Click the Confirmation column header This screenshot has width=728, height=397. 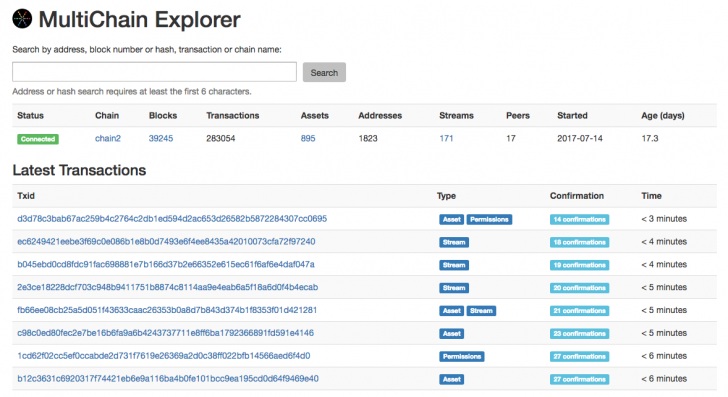tap(577, 196)
